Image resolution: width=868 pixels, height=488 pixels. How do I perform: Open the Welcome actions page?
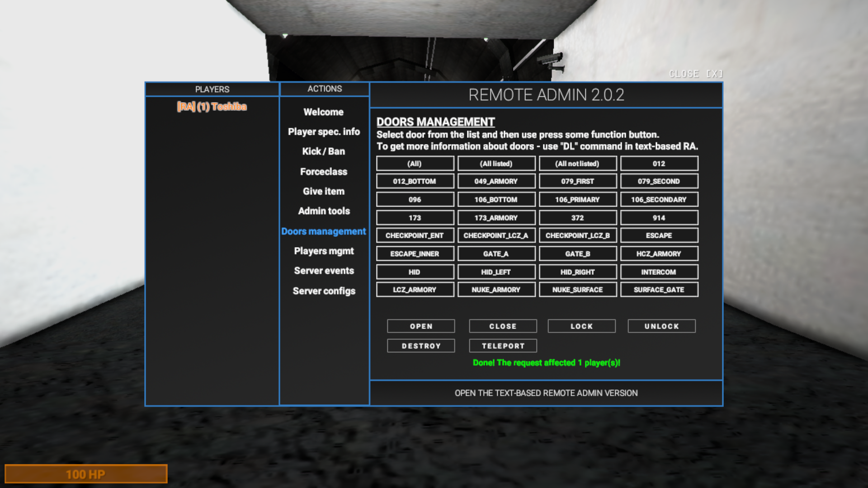point(323,112)
